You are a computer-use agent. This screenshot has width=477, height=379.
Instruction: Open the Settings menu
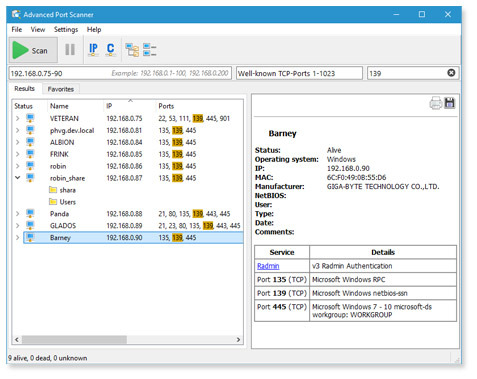click(66, 29)
